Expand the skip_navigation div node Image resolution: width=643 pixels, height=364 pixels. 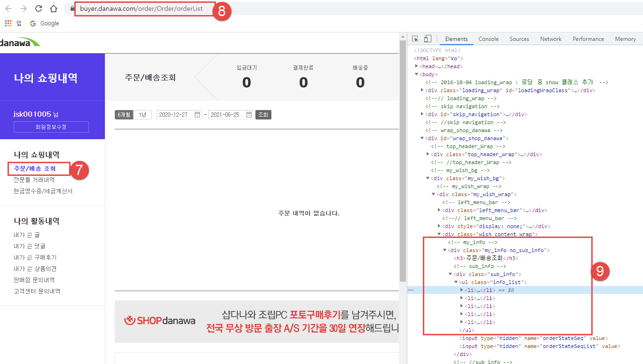[x=422, y=114]
